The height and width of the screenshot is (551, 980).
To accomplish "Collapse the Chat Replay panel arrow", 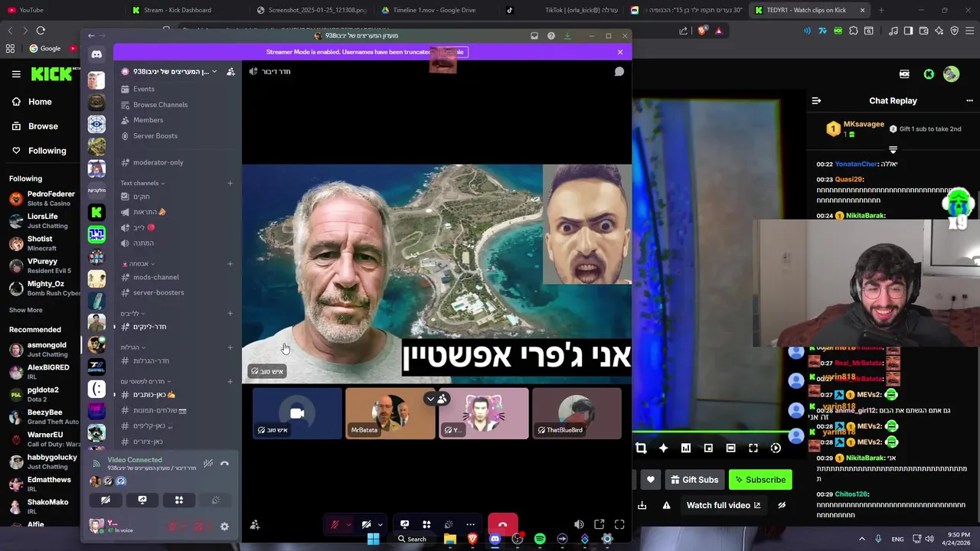I will (x=816, y=100).
